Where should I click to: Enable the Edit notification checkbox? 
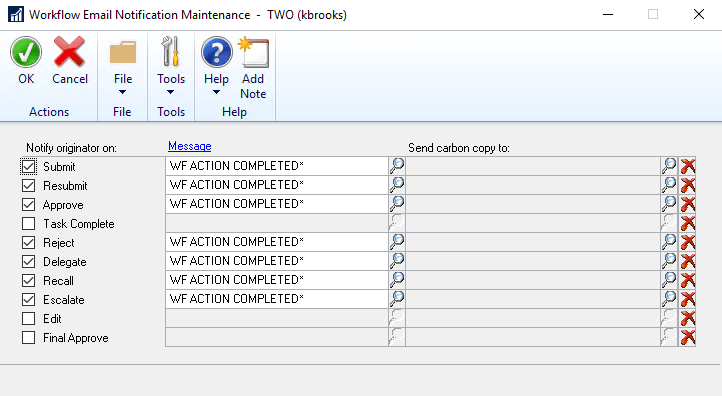point(29,319)
